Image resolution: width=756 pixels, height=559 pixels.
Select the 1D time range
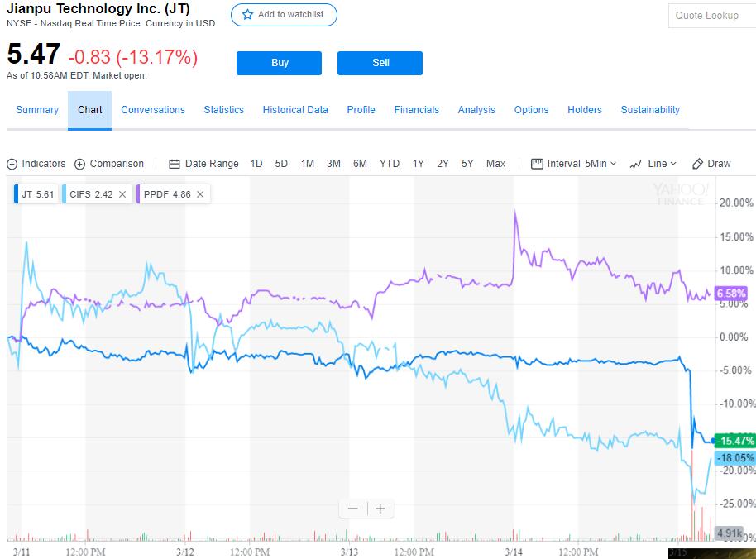[256, 164]
